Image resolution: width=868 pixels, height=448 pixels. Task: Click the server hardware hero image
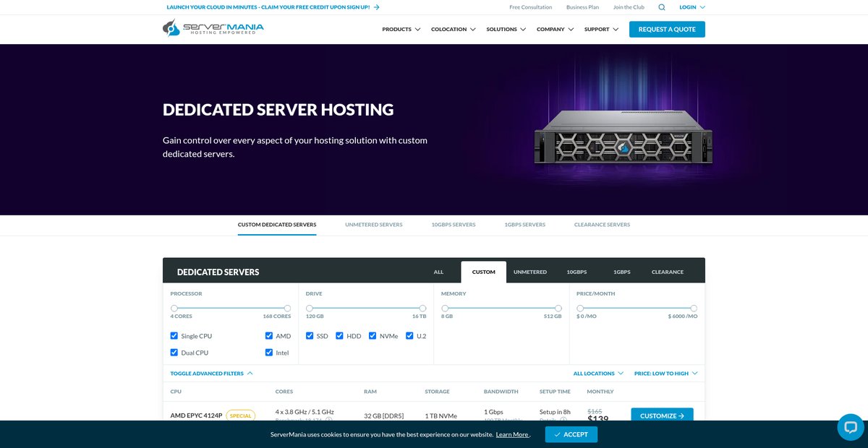[x=624, y=137]
